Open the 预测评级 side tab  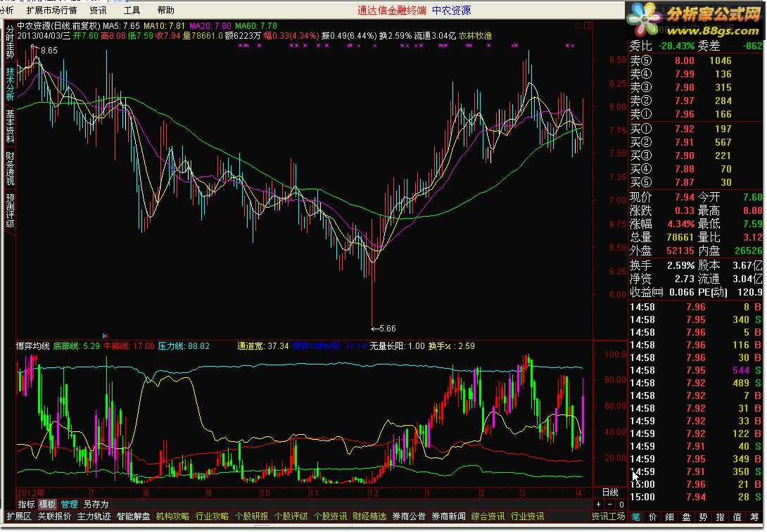pos(10,210)
